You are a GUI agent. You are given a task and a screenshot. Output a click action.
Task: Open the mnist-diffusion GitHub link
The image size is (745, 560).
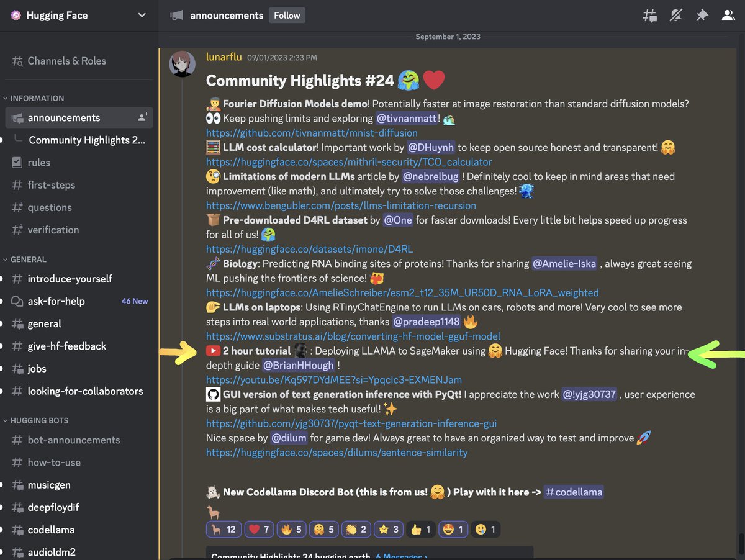312,133
